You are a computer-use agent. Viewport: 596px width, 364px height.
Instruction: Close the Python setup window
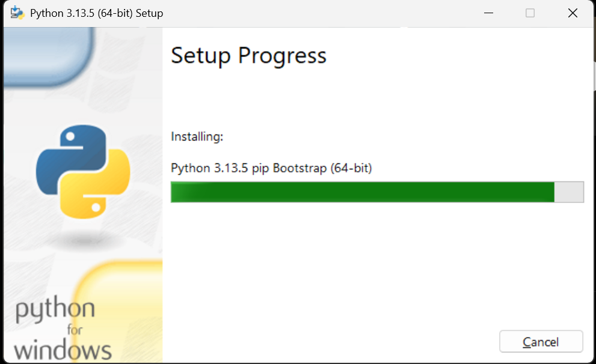click(x=572, y=13)
